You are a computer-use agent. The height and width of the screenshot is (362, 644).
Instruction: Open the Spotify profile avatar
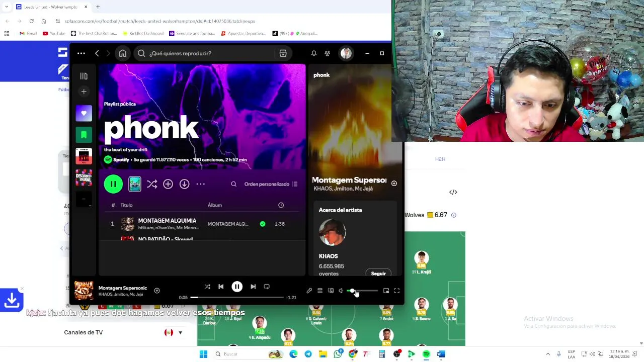tap(346, 53)
